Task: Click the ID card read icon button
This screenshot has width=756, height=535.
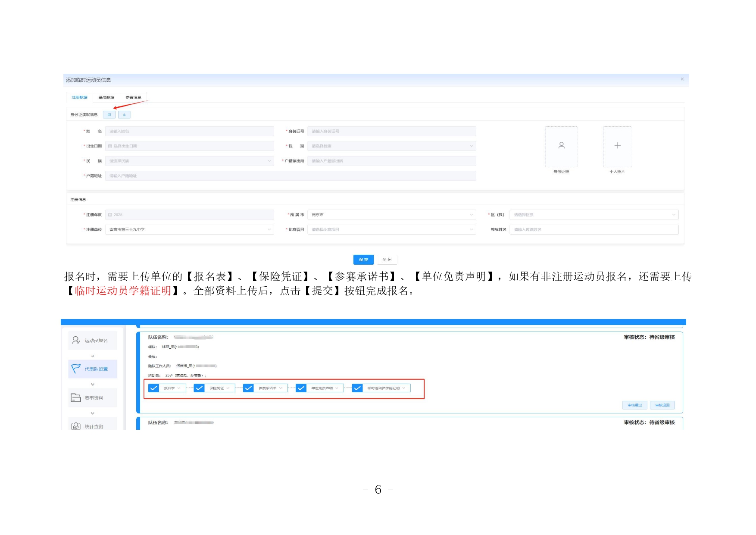Action: pyautogui.click(x=109, y=115)
